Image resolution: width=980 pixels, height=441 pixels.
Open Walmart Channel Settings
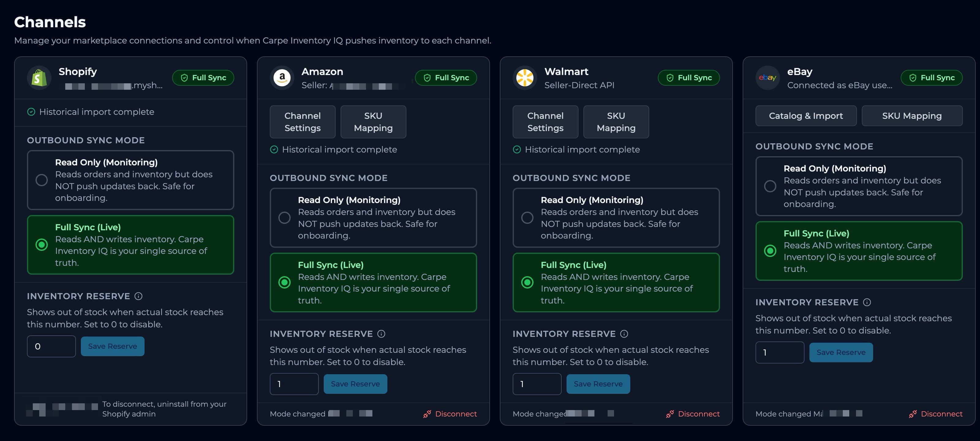click(x=545, y=122)
